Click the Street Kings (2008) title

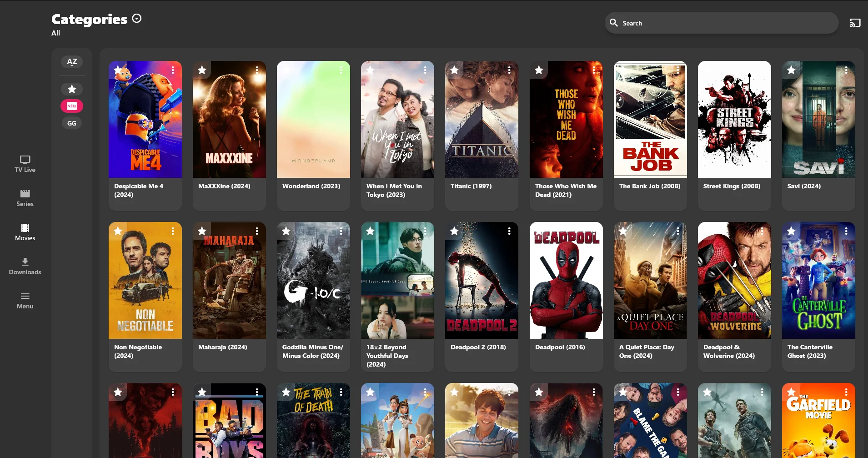click(x=732, y=186)
